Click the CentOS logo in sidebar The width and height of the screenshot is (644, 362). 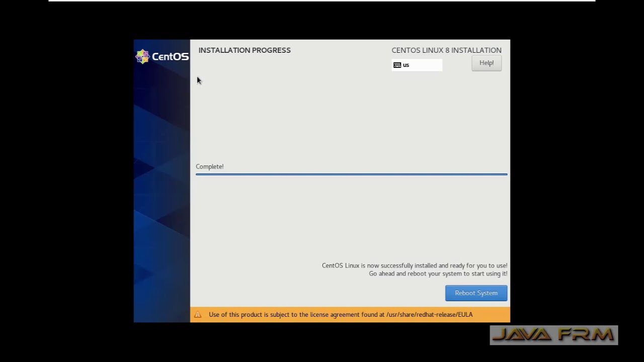tap(162, 56)
